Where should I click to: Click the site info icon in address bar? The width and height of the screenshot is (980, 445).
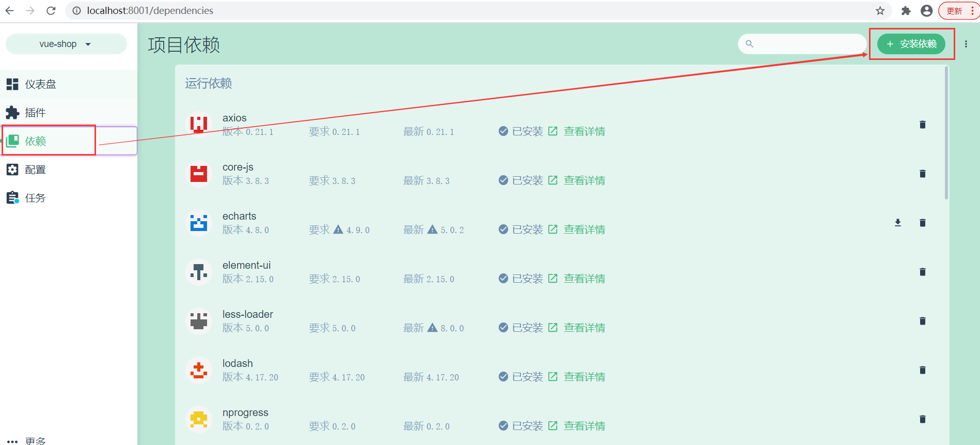point(76,10)
